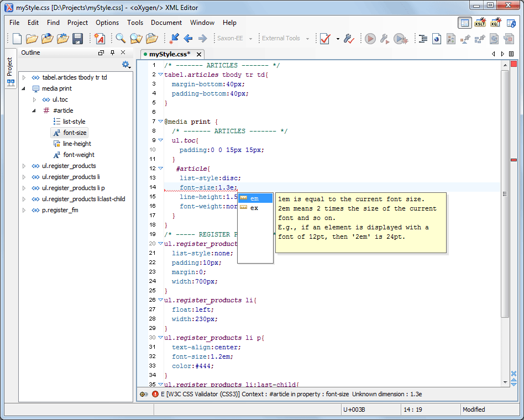Create a new document with the New icon
Viewport: 524px width, 420px height.
click(x=17, y=39)
